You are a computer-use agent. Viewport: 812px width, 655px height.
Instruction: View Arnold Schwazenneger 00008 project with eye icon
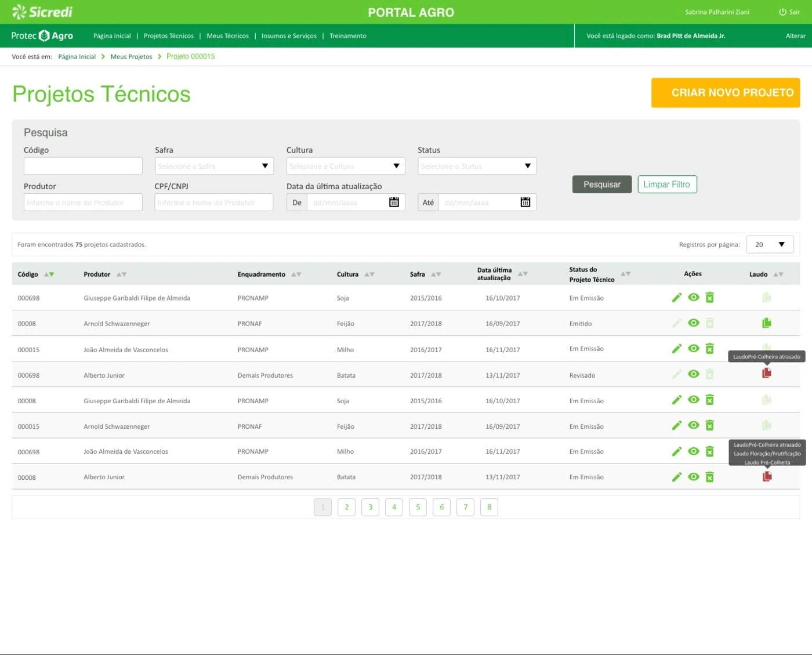[694, 323]
